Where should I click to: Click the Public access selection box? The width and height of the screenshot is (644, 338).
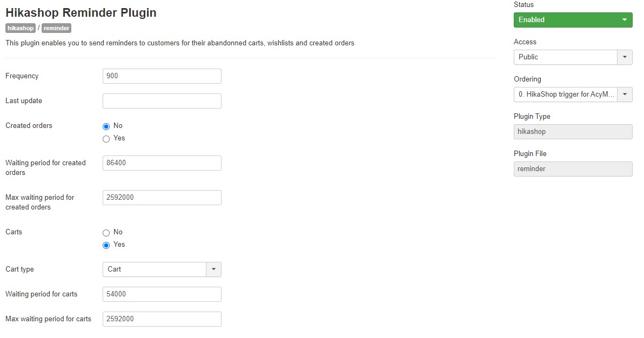click(x=565, y=57)
